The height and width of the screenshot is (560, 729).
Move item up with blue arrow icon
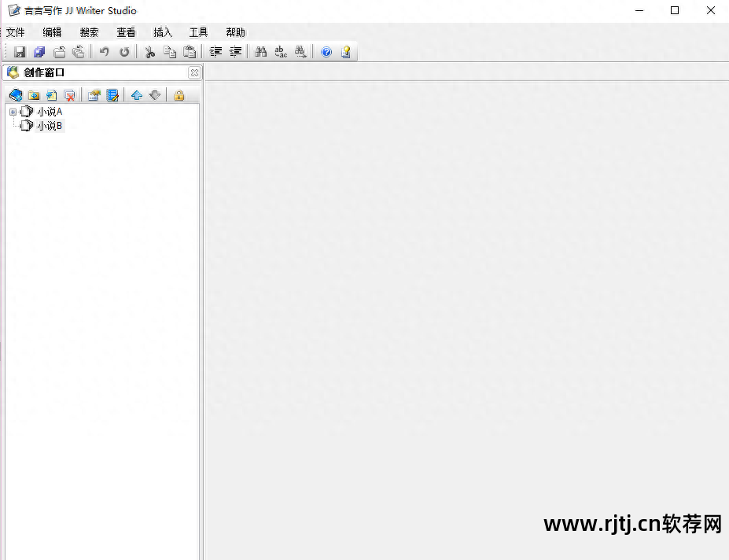point(137,95)
